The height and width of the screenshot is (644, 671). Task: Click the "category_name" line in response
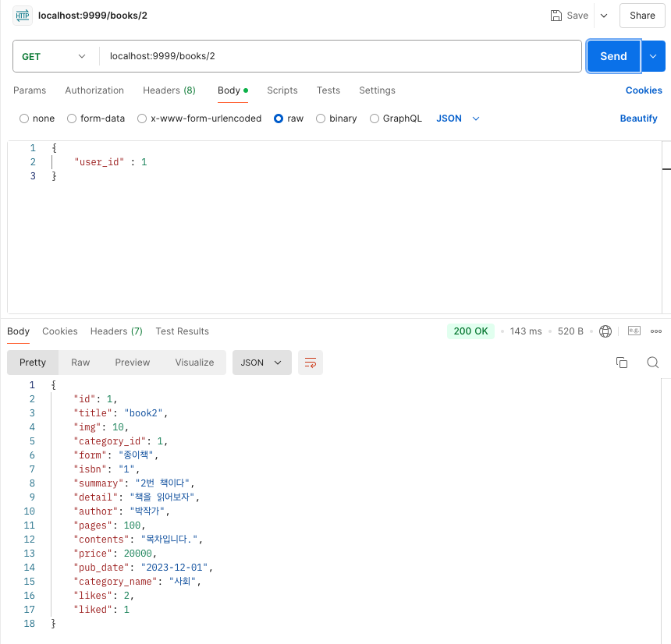pos(137,582)
